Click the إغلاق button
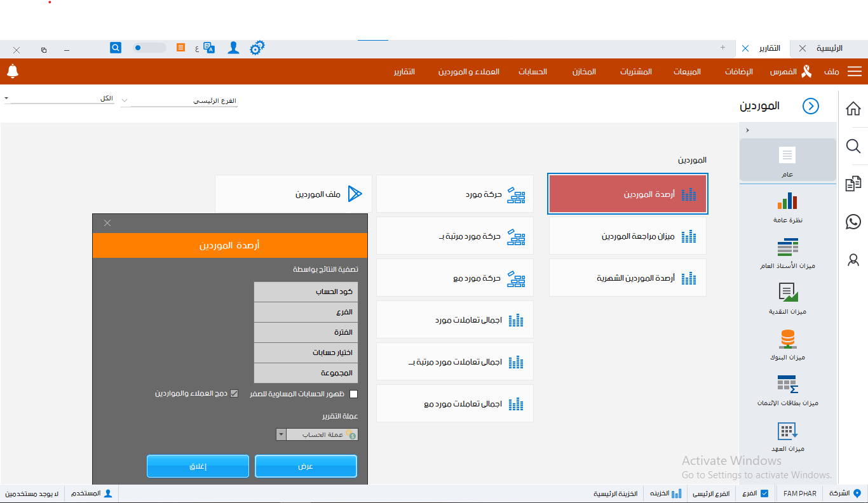868x503 pixels. pyautogui.click(x=198, y=466)
